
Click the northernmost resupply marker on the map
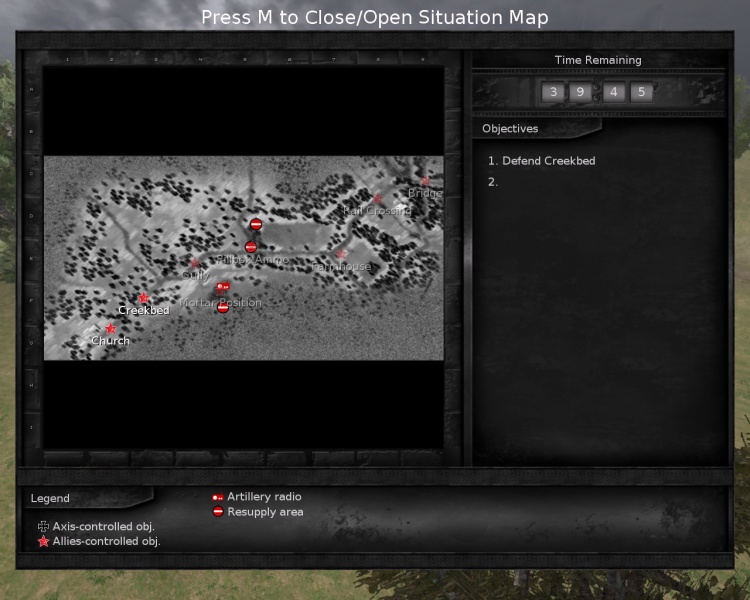point(256,224)
